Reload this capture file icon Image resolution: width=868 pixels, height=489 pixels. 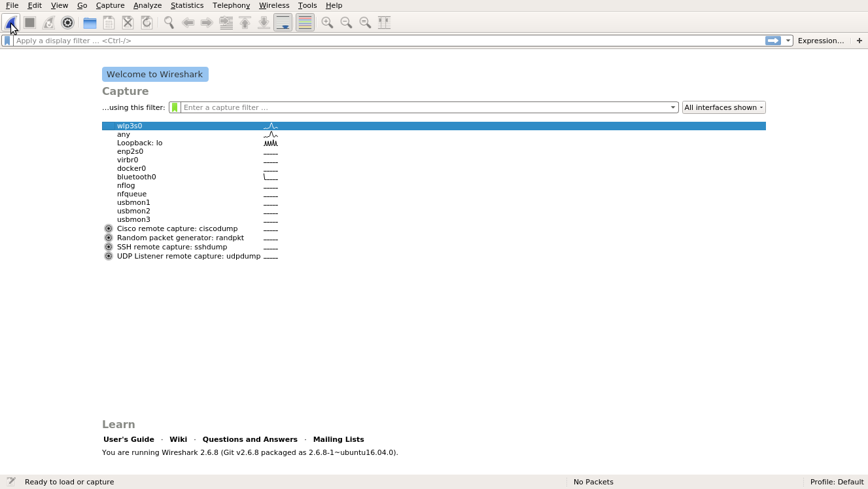pos(147,22)
